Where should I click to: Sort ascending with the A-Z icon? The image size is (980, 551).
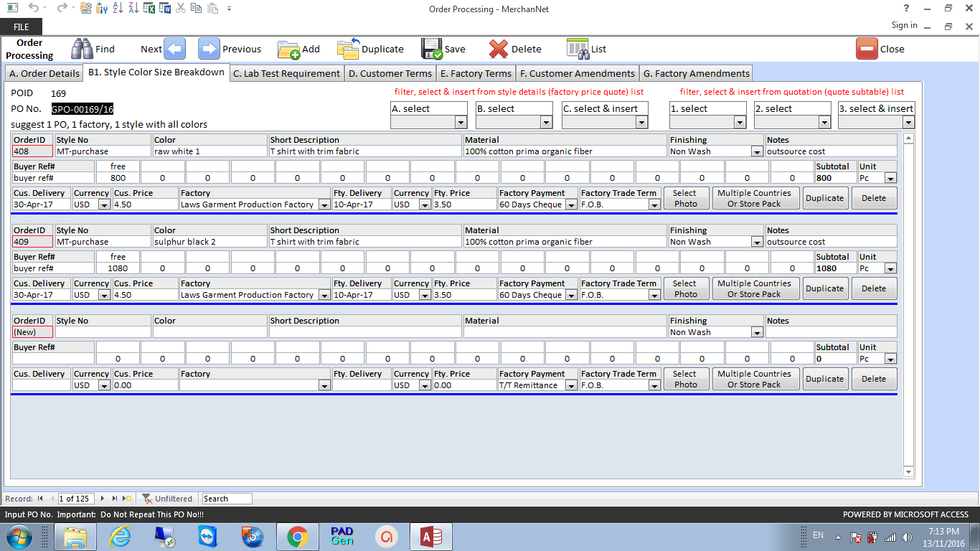pos(116,9)
